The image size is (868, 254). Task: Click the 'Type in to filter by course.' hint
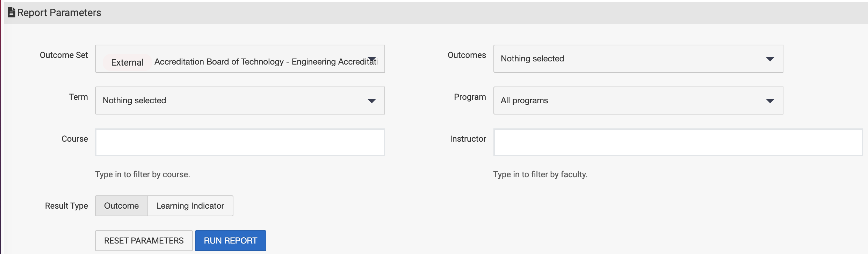point(143,174)
